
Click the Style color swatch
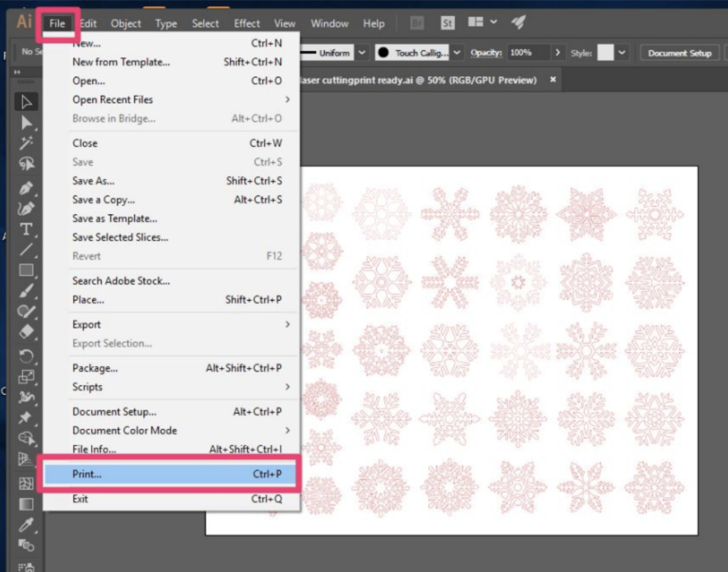[606, 53]
